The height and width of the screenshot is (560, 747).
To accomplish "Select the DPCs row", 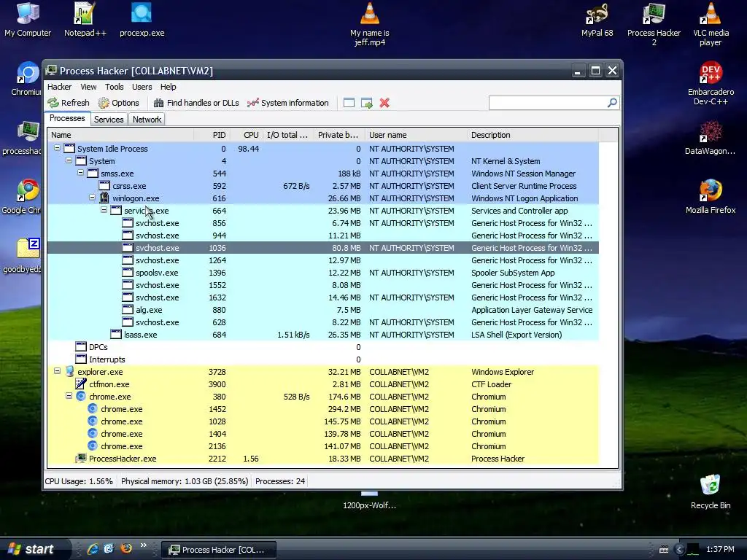I will click(323, 347).
